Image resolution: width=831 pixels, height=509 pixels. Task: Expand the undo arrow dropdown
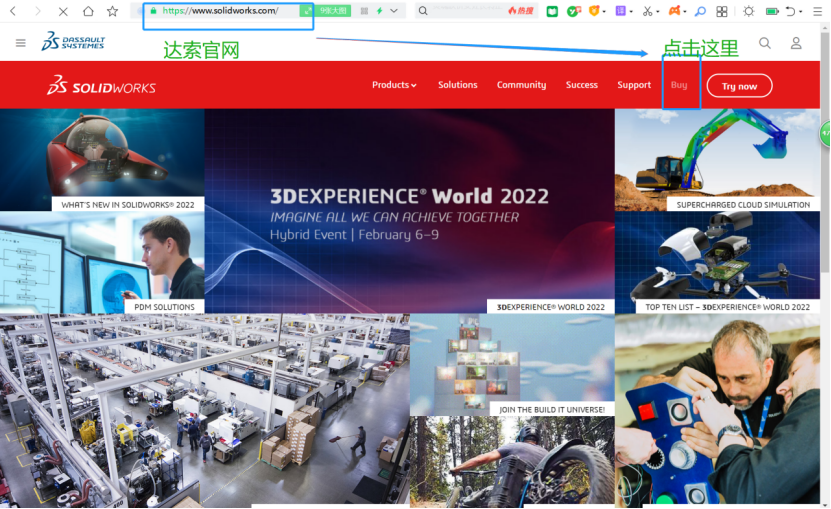point(800,12)
